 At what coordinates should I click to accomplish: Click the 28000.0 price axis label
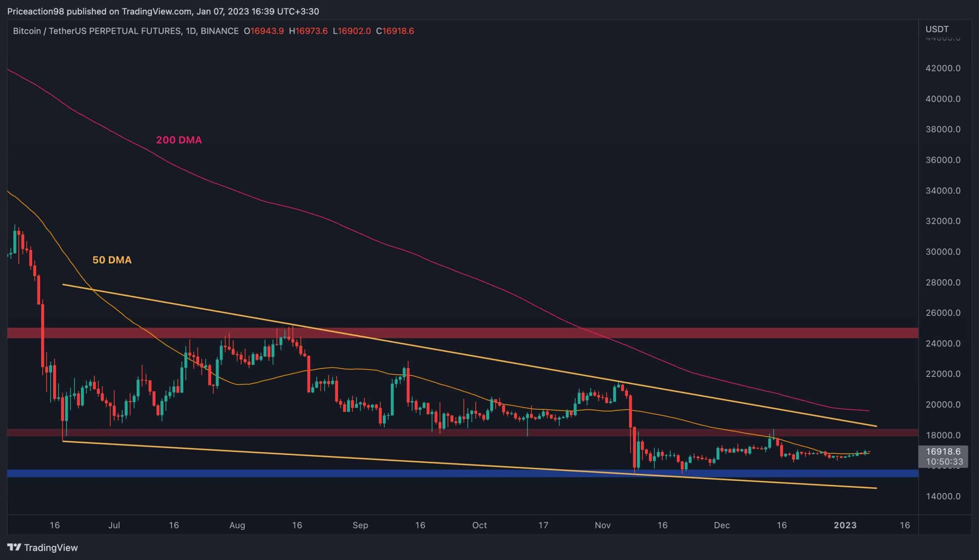[x=943, y=282]
